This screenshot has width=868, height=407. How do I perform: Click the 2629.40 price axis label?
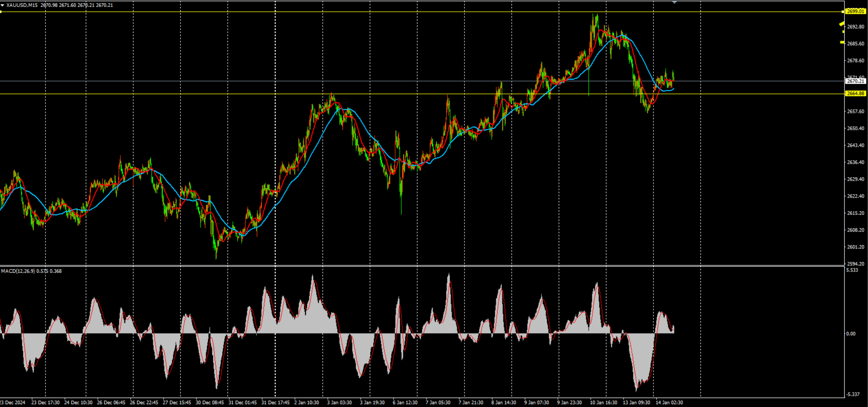(x=856, y=179)
